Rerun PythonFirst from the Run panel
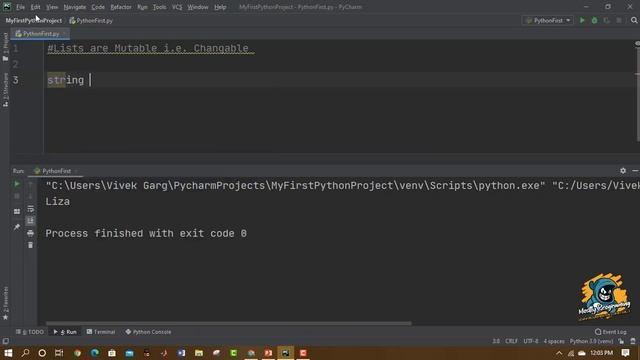 click(x=17, y=184)
